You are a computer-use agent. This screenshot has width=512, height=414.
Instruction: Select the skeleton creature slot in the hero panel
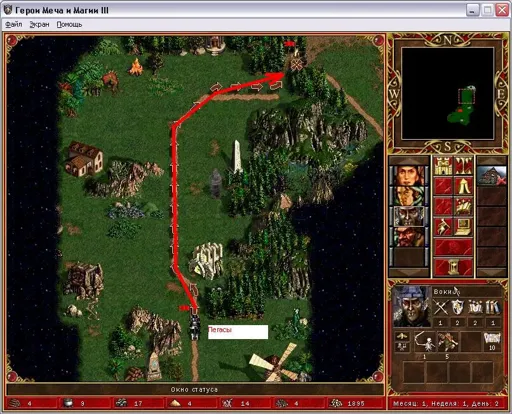click(x=425, y=342)
